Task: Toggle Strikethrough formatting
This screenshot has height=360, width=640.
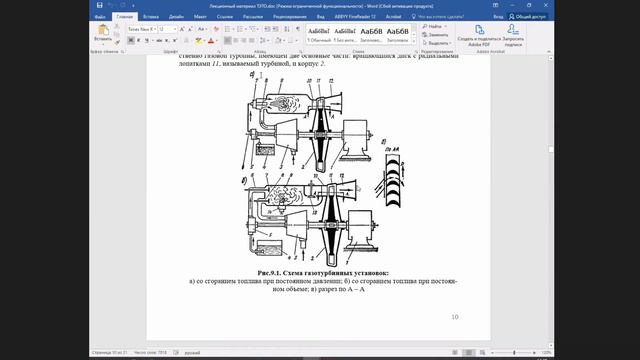Action: pos(159,40)
